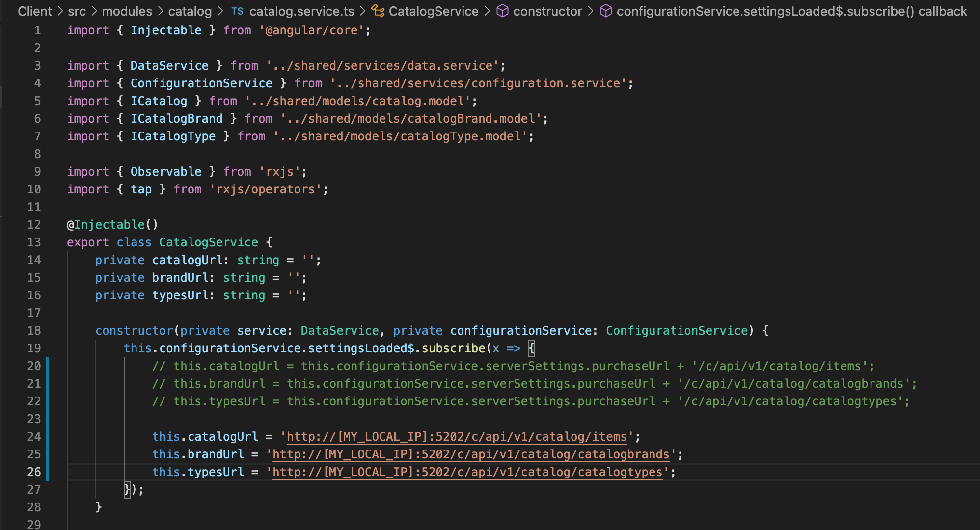
Task: Open the Client breadcrumb folder
Action: click(34, 11)
